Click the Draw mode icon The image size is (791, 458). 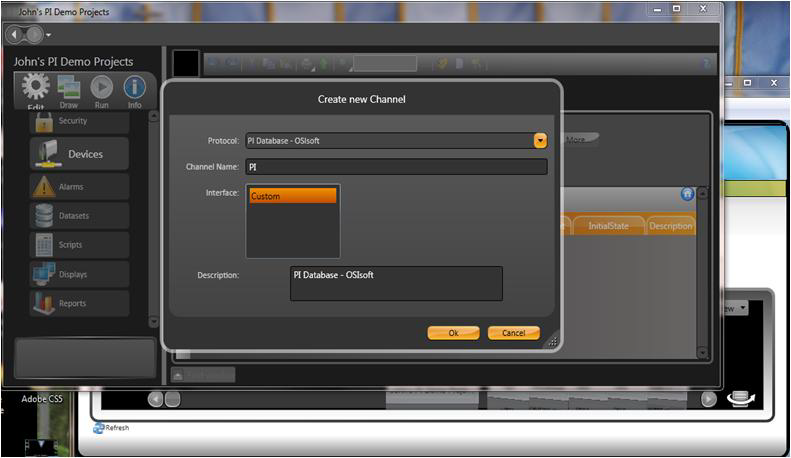(x=69, y=88)
